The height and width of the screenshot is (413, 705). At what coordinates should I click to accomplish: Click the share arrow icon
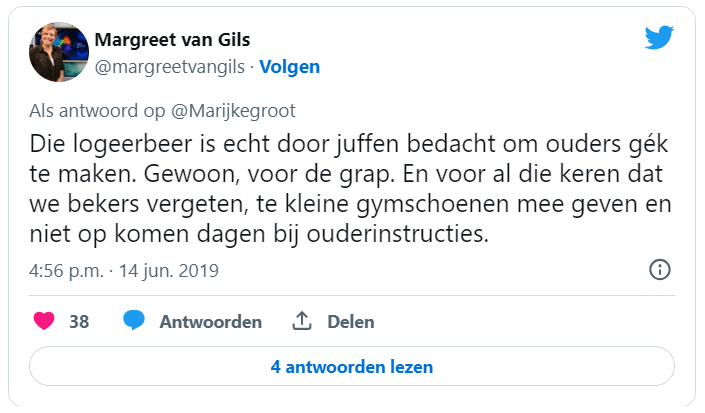coord(302,322)
